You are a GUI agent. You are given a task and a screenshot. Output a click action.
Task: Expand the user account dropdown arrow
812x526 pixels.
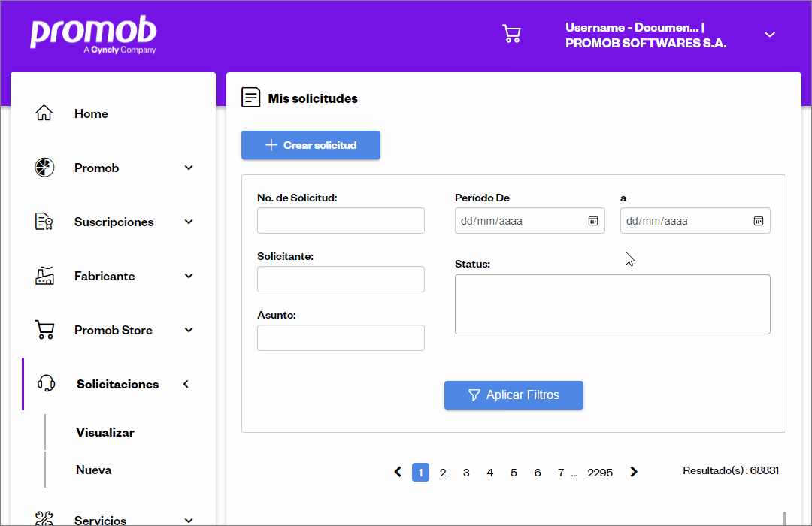click(x=770, y=35)
